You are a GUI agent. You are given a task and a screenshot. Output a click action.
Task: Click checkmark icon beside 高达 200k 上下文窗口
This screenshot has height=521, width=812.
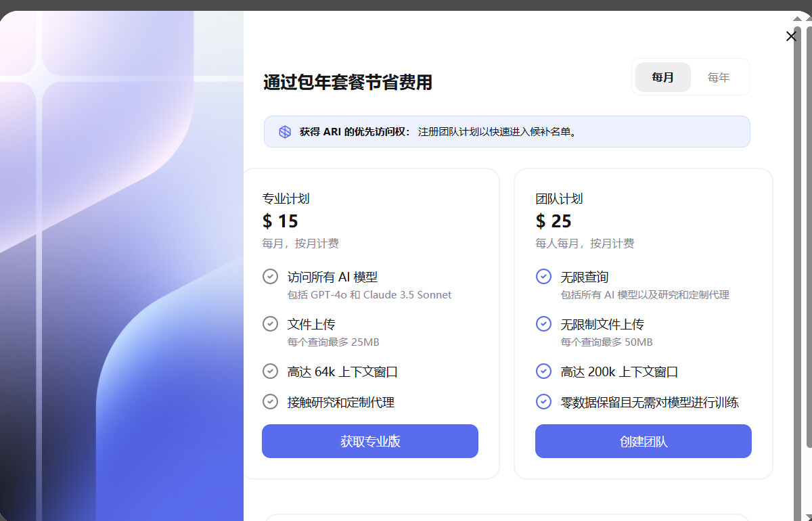[543, 371]
